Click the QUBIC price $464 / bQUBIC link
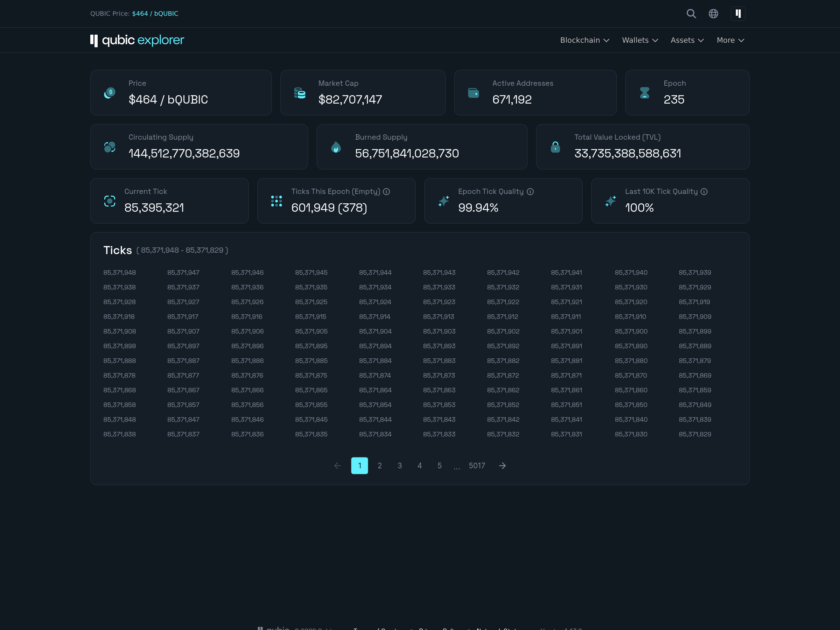Viewport: 840px width, 630px height. click(x=155, y=14)
